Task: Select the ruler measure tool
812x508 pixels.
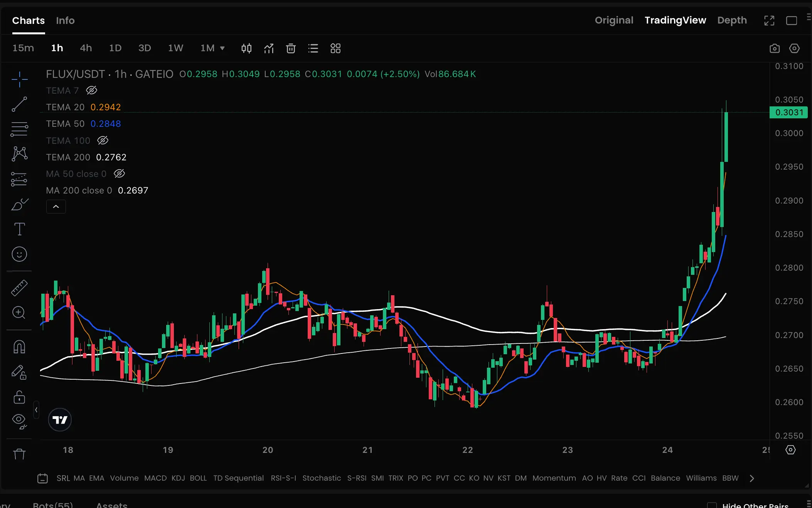Action: (x=19, y=288)
